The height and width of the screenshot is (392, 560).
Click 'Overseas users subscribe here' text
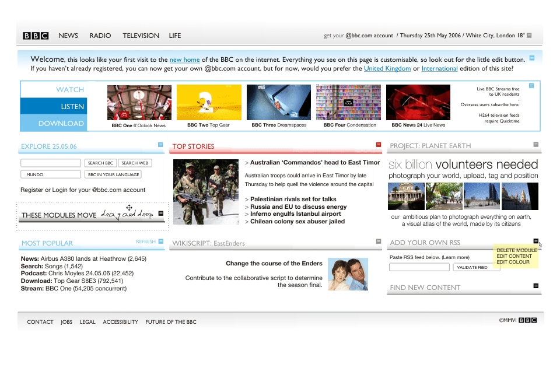click(x=489, y=104)
